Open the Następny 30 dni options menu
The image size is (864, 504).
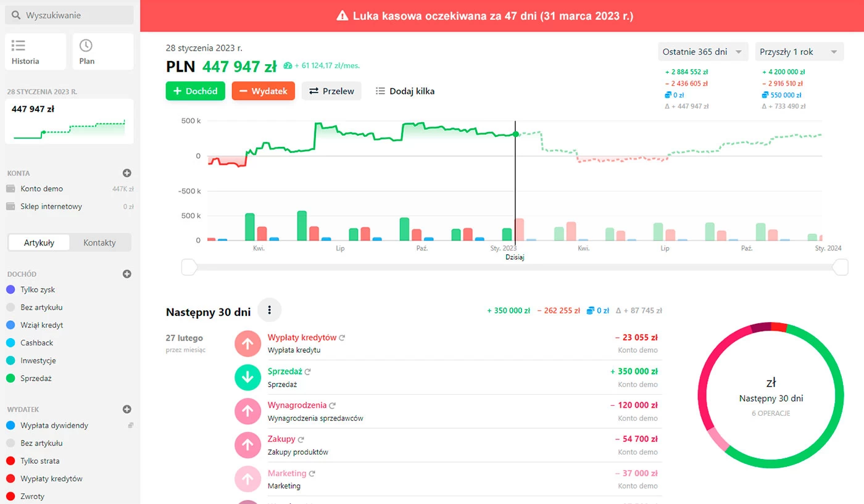(x=270, y=310)
